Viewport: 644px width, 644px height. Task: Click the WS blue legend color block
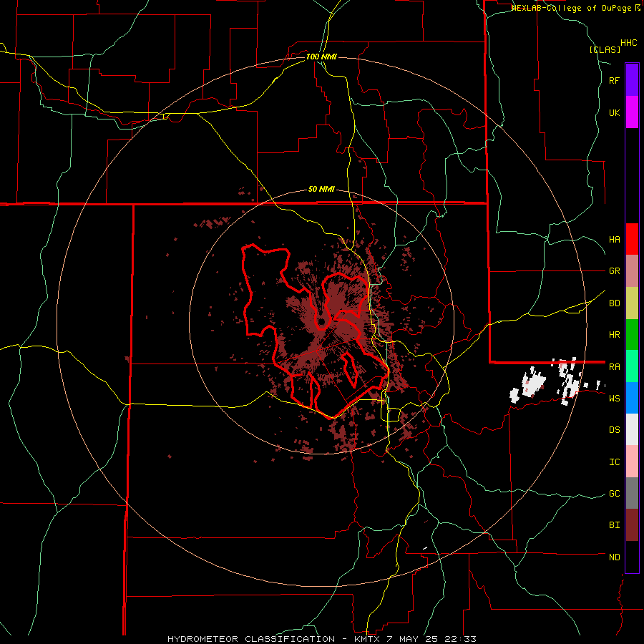tap(632, 398)
